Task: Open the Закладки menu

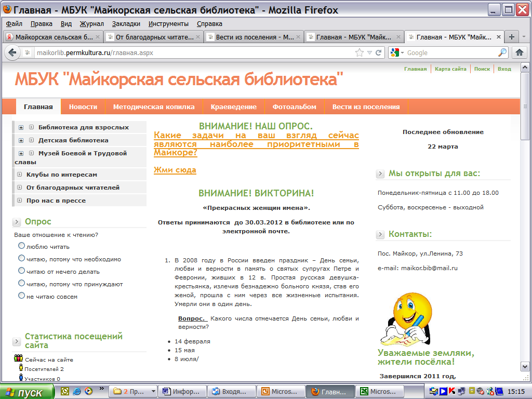Action: click(126, 24)
